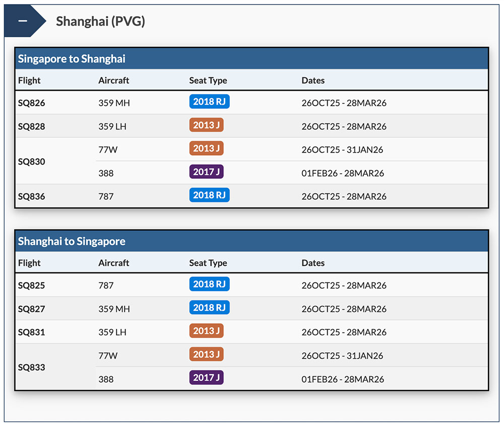
Task: Select the Singapore to Shanghai table title
Action: tap(72, 59)
